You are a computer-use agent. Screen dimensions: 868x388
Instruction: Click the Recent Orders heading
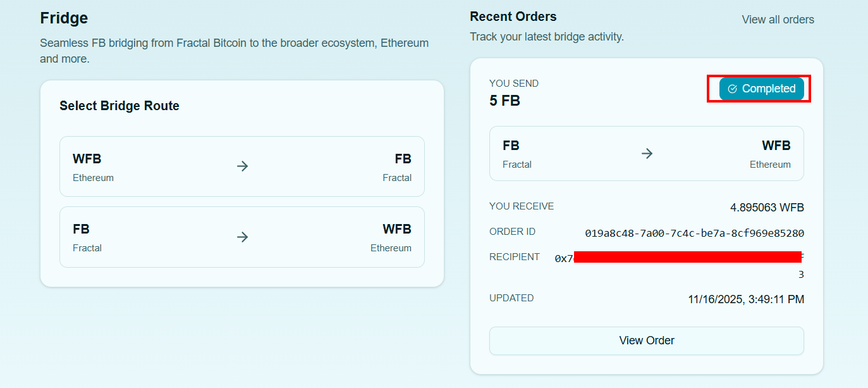point(513,17)
